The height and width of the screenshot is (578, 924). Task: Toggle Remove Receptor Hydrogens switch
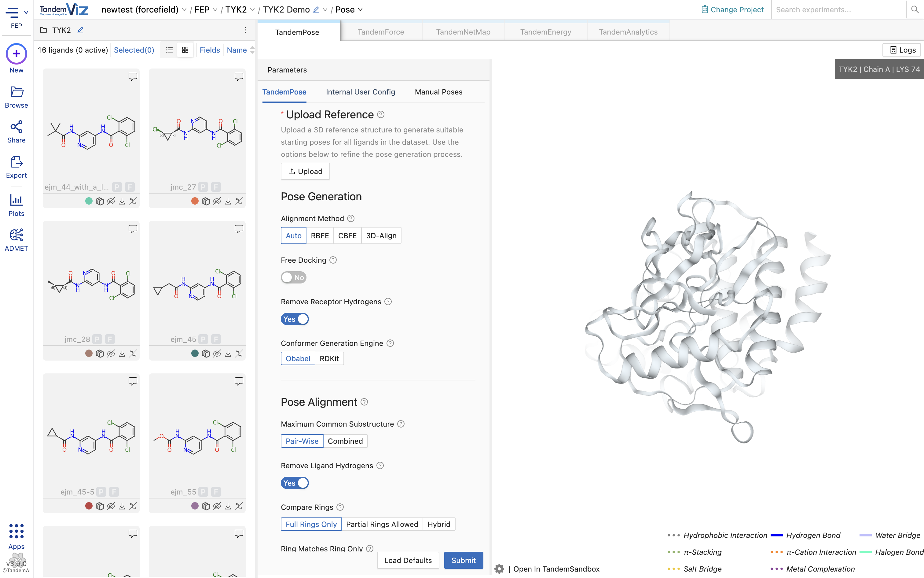click(295, 319)
